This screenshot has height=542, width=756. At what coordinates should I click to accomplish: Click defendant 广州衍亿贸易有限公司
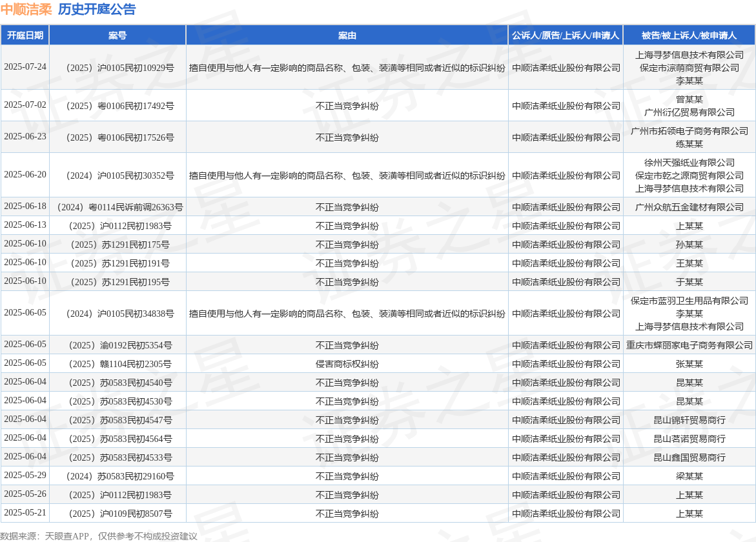point(690,112)
